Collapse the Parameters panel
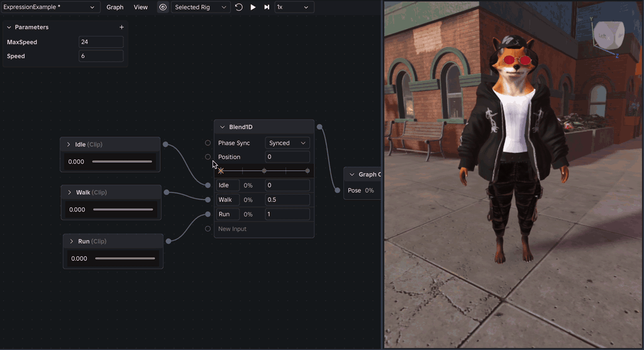The width and height of the screenshot is (644, 350). [9, 27]
